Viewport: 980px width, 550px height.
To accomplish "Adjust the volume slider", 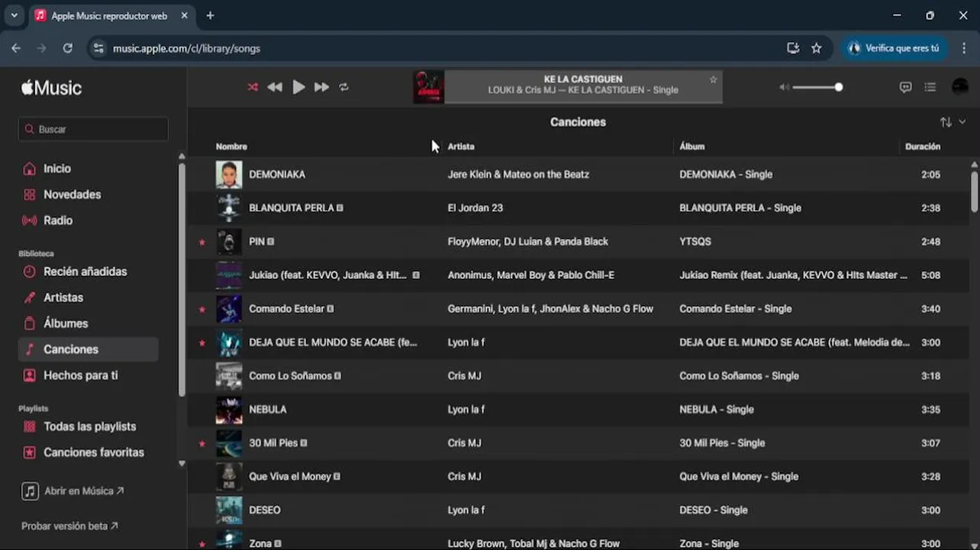I will [817, 87].
